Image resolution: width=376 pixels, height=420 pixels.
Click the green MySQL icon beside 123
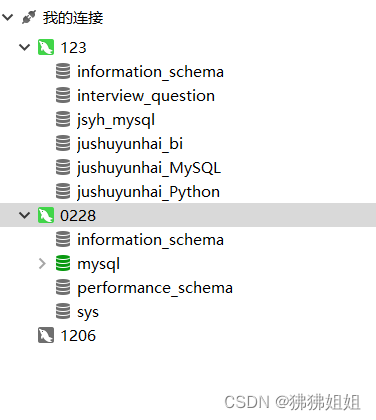46,47
